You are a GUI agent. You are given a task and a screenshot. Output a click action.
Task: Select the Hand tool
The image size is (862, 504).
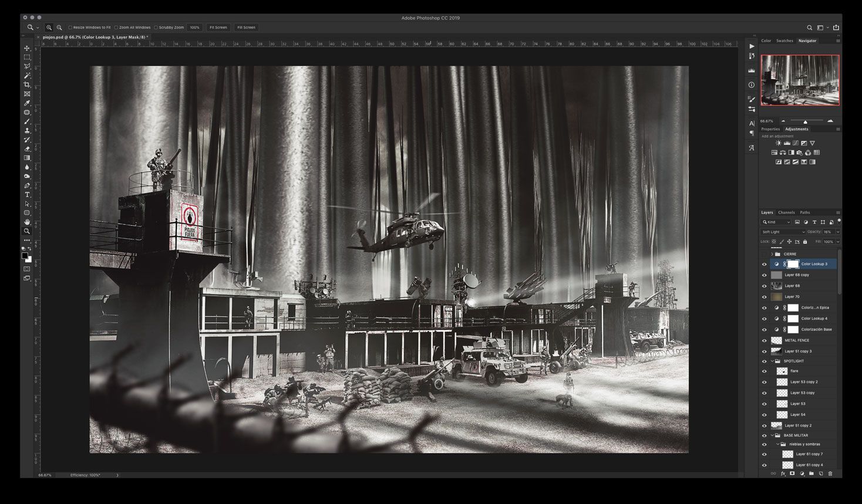pos(27,222)
